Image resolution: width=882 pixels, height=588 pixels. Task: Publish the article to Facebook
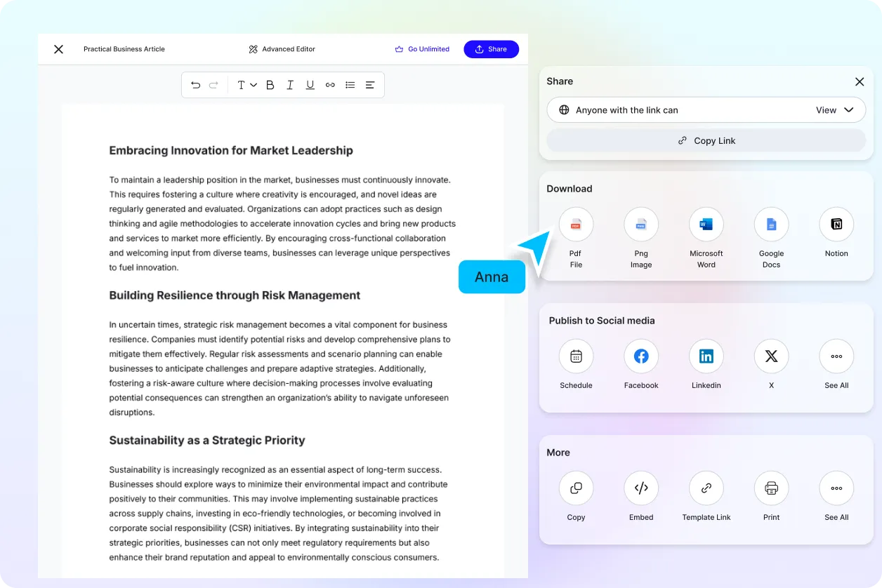641,356
